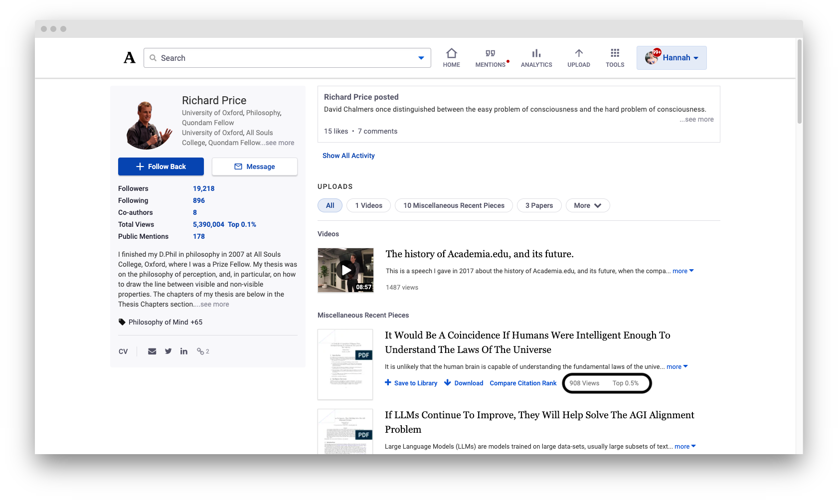Expand more on the video description
The width and height of the screenshot is (838, 504).
click(x=683, y=271)
